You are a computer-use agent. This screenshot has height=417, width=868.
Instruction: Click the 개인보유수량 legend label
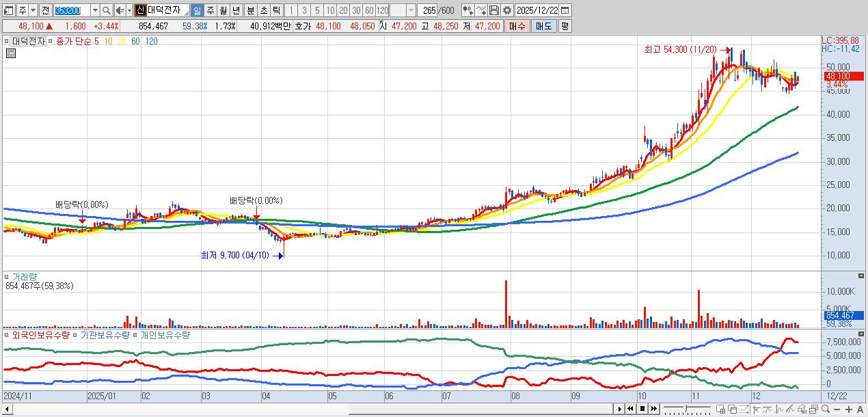pyautogui.click(x=166, y=336)
